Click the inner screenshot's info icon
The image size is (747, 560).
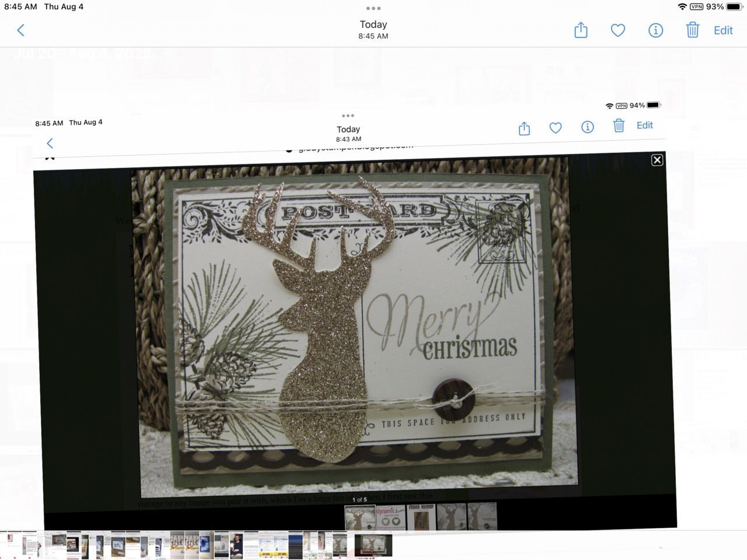[588, 127]
